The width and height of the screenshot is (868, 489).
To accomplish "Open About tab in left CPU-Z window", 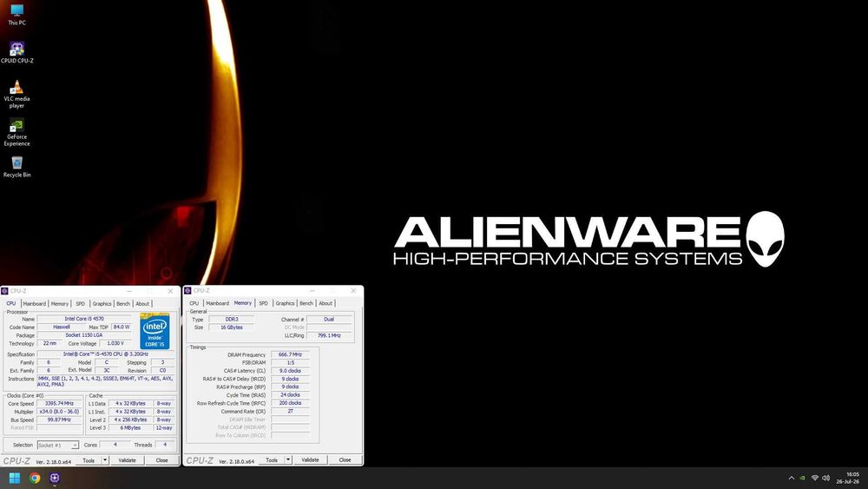I will pyautogui.click(x=142, y=303).
